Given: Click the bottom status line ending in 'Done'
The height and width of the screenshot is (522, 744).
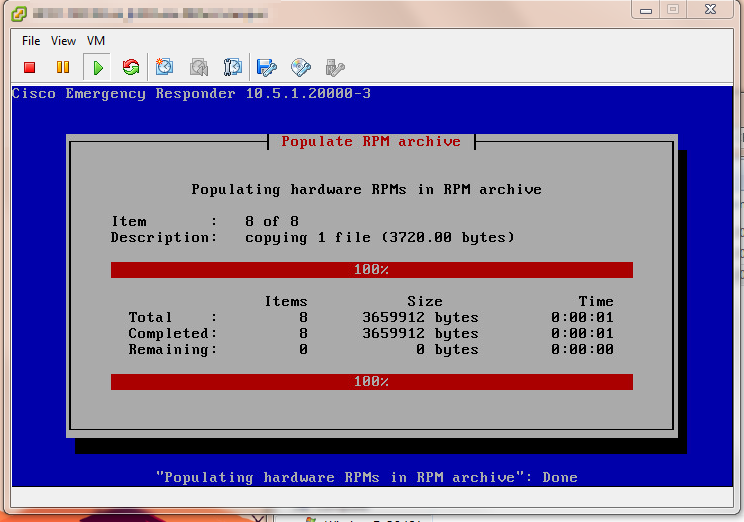Looking at the screenshot, I should click(x=367, y=477).
